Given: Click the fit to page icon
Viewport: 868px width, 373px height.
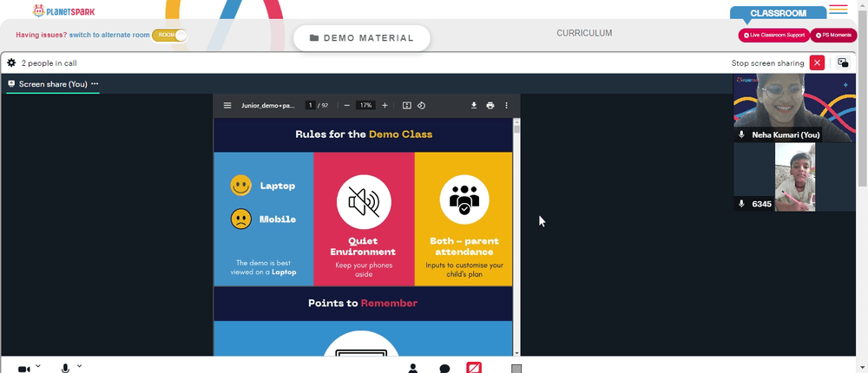Looking at the screenshot, I should click(x=407, y=105).
